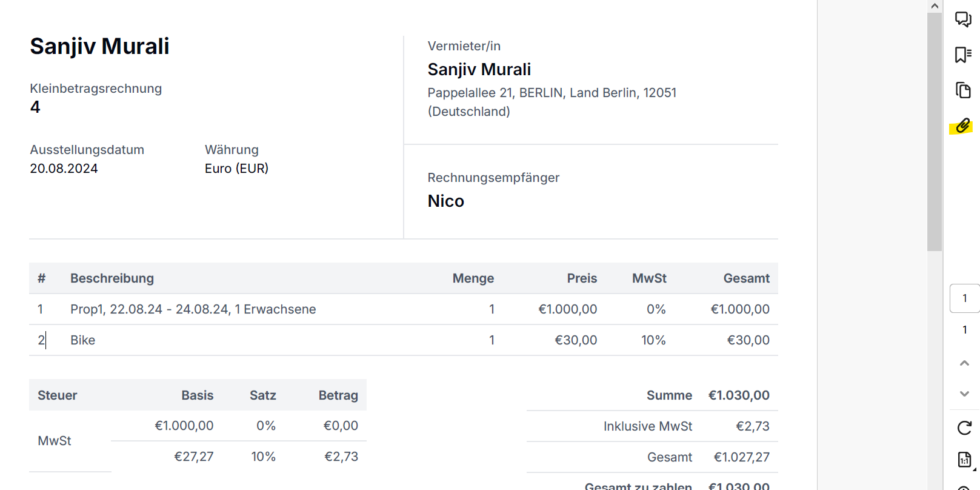
Task: Click scrollbar up arrow at top
Action: [x=935, y=6]
